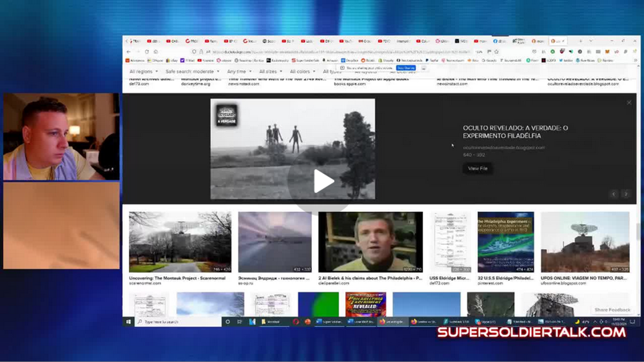Open the All colors filter
644x362 pixels.
pos(302,71)
